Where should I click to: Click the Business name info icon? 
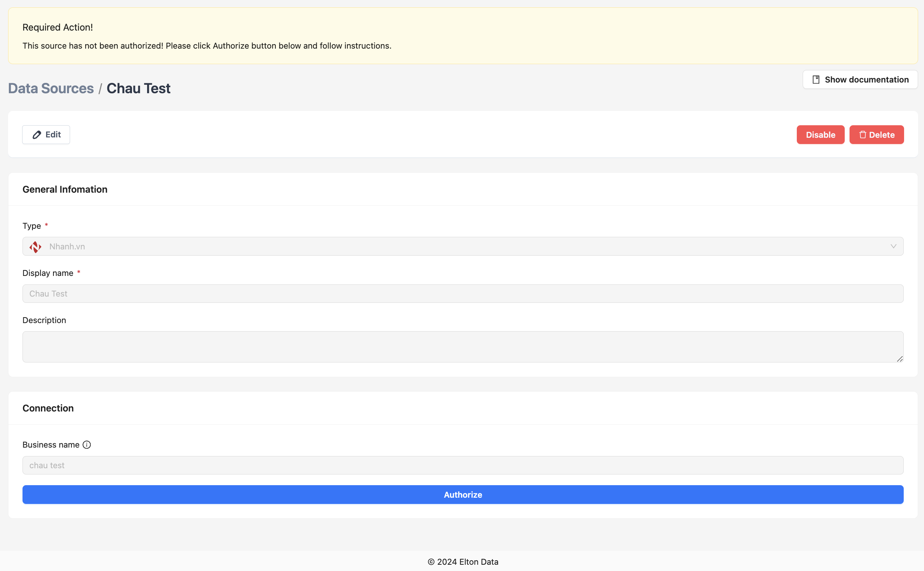tap(87, 445)
